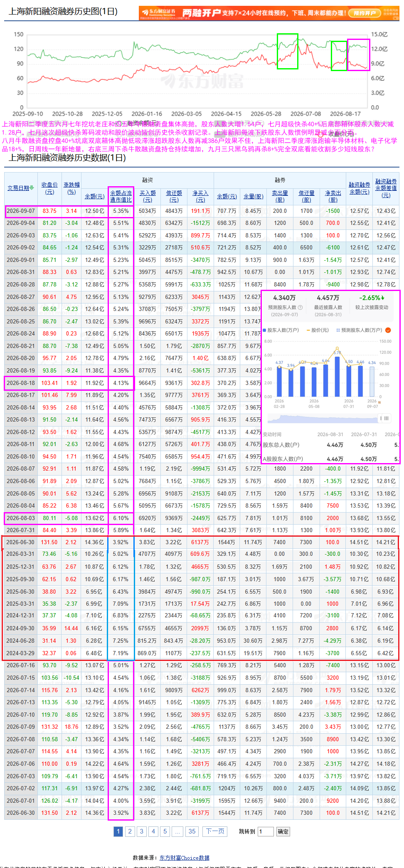The width and height of the screenshot is (404, 868).
Task: Click the help icon beside 预测股东人数
Action: coord(300,308)
